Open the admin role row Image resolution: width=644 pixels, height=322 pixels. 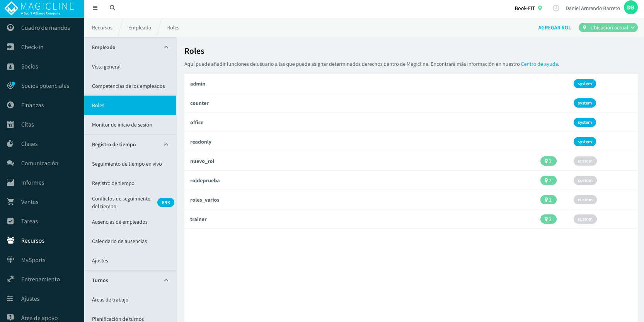pyautogui.click(x=411, y=84)
